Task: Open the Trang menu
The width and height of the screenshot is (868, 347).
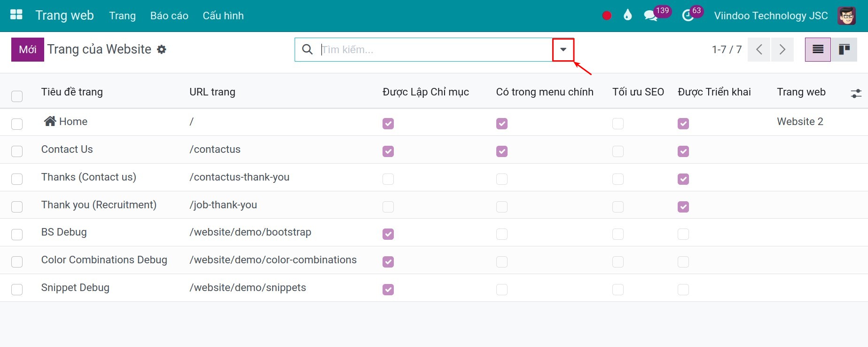Action: [x=122, y=16]
